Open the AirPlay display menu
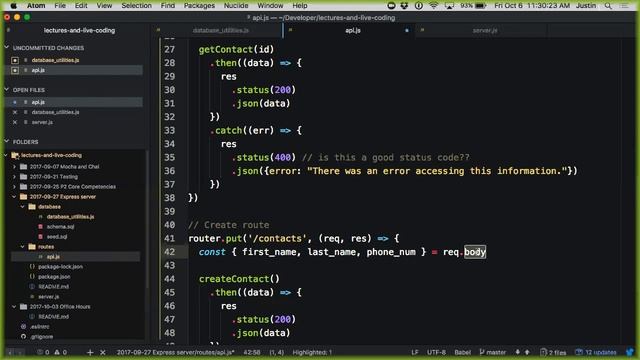The width and height of the screenshot is (640, 360). [449, 6]
